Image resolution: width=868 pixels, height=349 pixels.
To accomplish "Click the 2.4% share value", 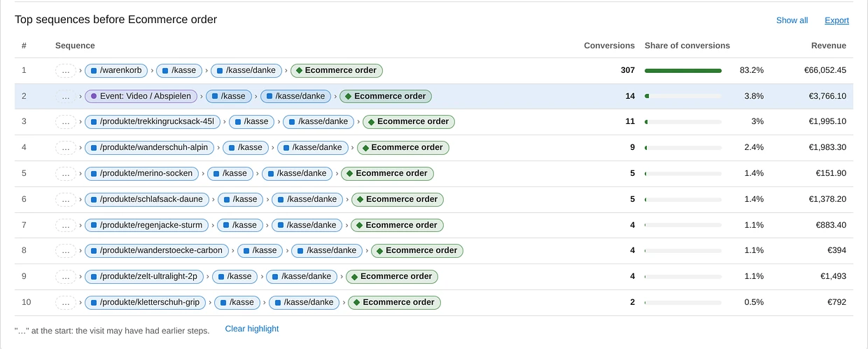I will click(x=754, y=147).
